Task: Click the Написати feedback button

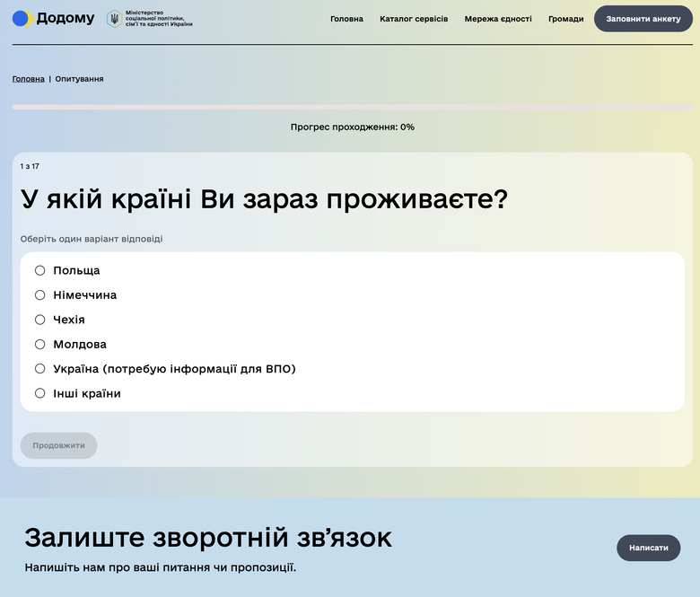Action: [x=648, y=548]
